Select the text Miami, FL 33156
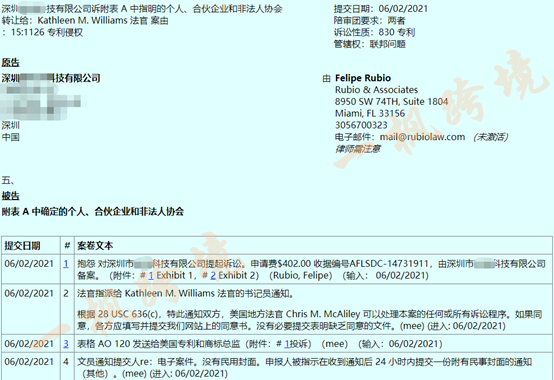Screen dimensions: 554x380 (370, 113)
